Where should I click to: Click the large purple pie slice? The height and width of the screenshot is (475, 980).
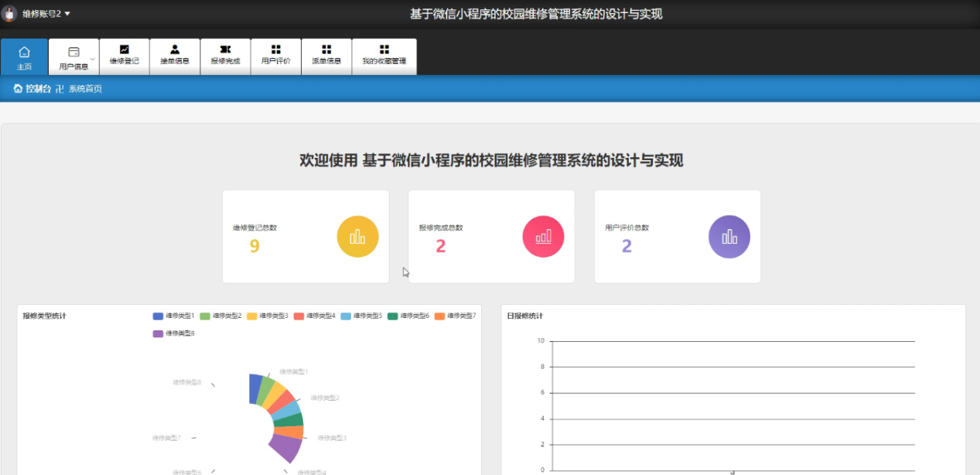click(287, 449)
